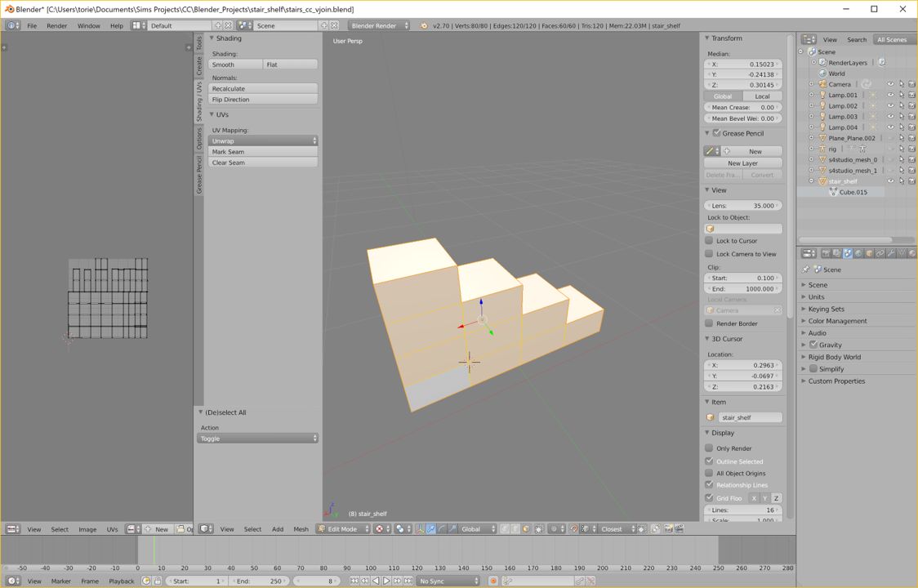Toggle the Simplify checkbox

(x=813, y=368)
